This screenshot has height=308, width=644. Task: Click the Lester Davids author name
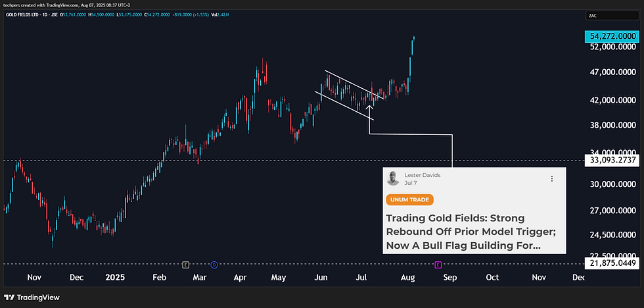pos(422,175)
